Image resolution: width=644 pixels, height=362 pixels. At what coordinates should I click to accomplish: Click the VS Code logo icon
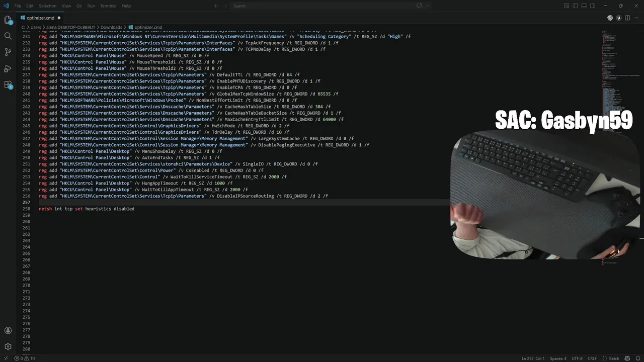[x=6, y=6]
